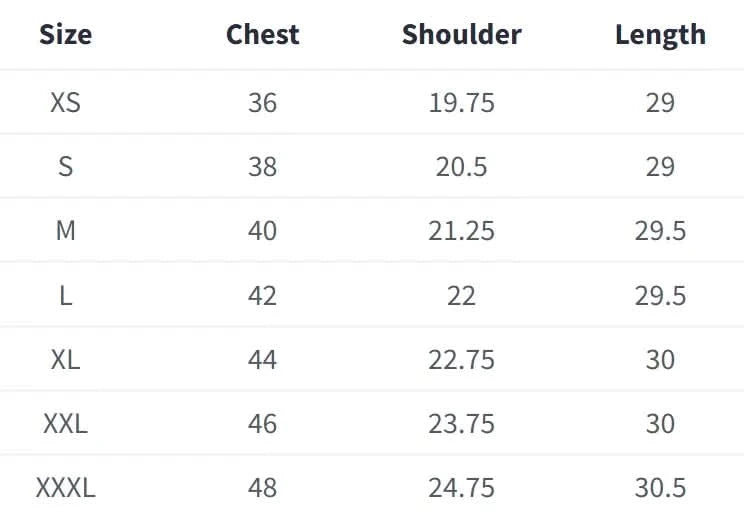This screenshot has height=528, width=744.
Task: Select the L size cell
Action: point(65,295)
